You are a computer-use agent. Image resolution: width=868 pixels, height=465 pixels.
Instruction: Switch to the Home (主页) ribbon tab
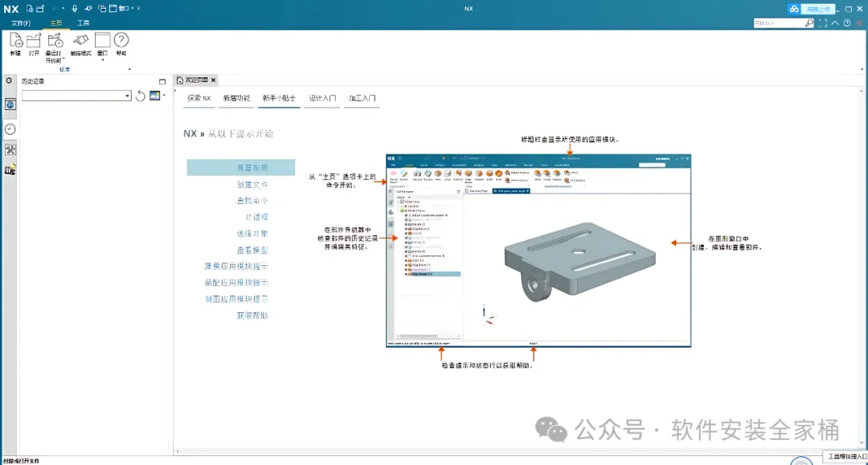(x=56, y=23)
